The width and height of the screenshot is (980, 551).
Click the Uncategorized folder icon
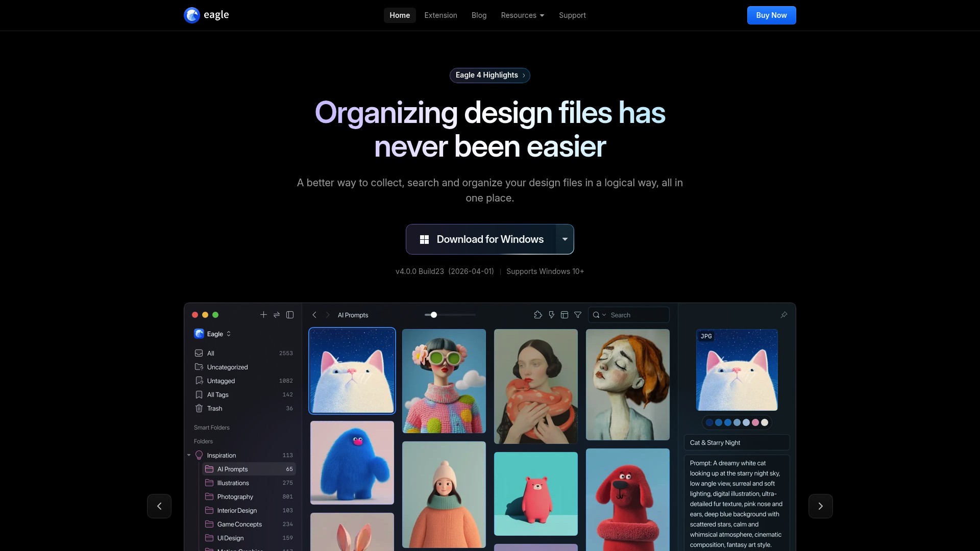tap(199, 367)
